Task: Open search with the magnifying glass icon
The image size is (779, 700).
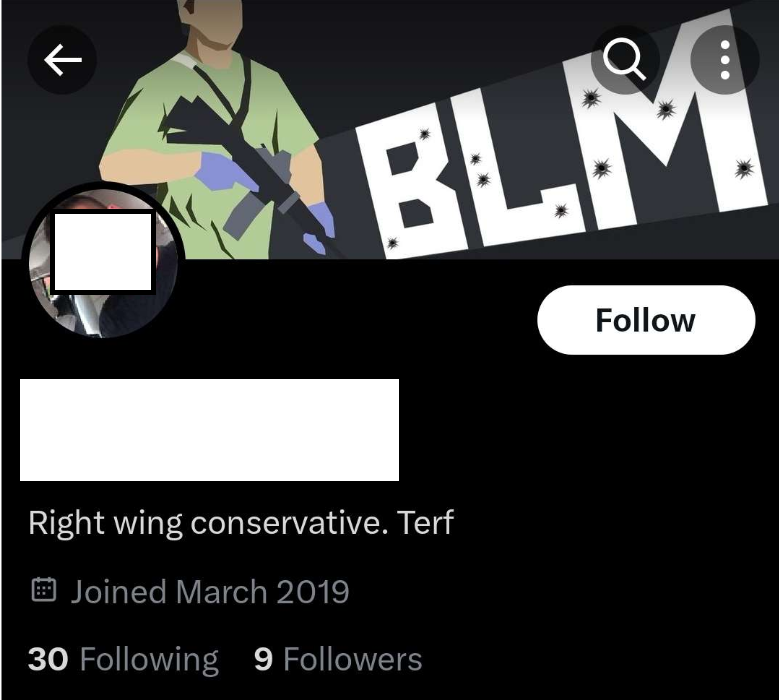Action: coord(625,59)
